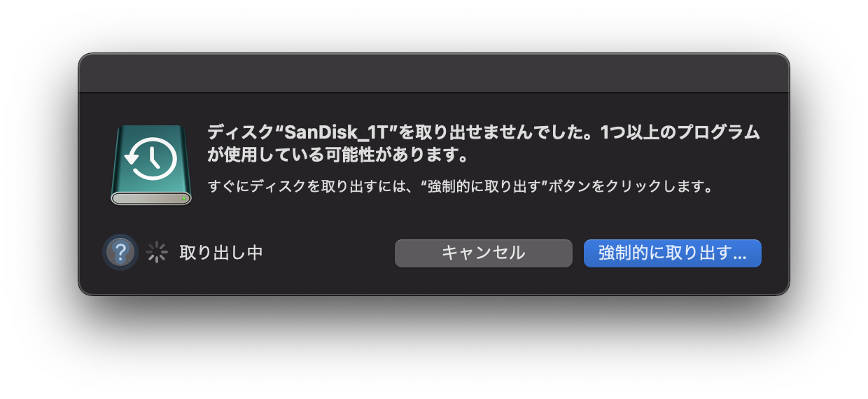Image resolution: width=868 pixels, height=399 pixels.
Task: Click the silver base of the drive icon
Action: click(151, 198)
